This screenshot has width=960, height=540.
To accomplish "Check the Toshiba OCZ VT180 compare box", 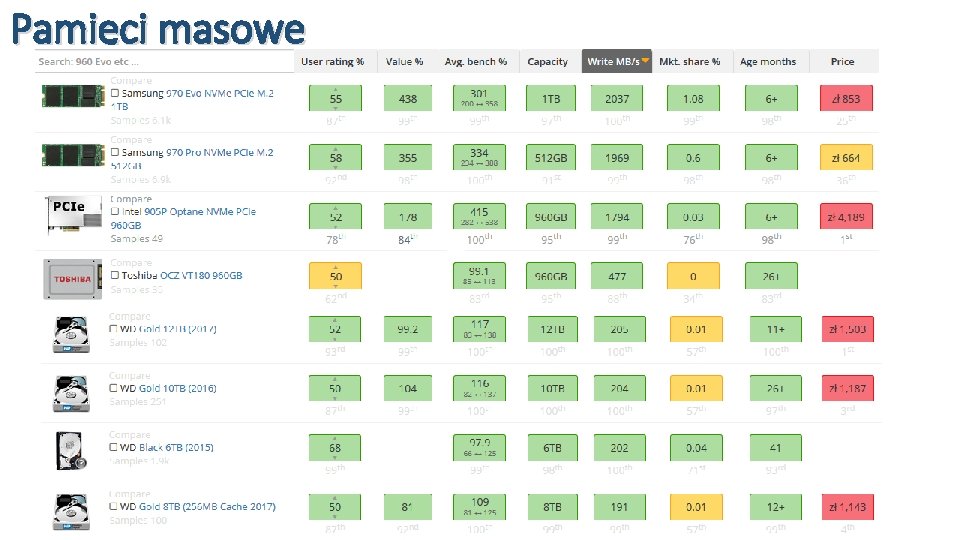I will (x=115, y=275).
